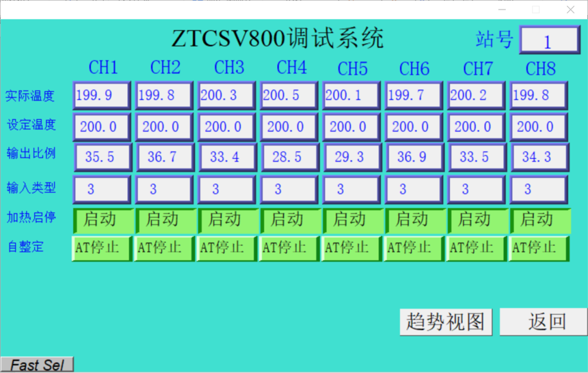The image size is (588, 373).
Task: Toggle CH6 heating 启动 button
Action: coord(415,221)
